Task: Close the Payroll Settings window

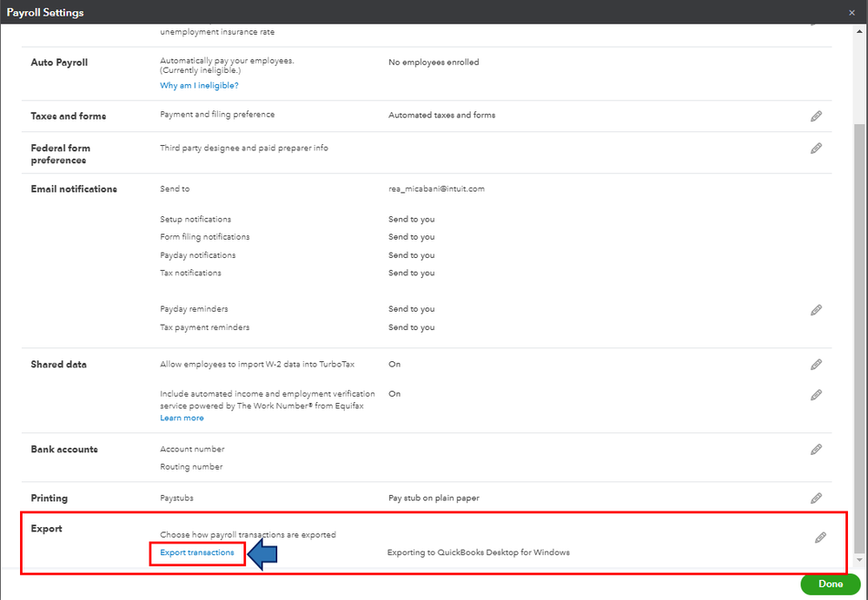Action: (x=851, y=12)
